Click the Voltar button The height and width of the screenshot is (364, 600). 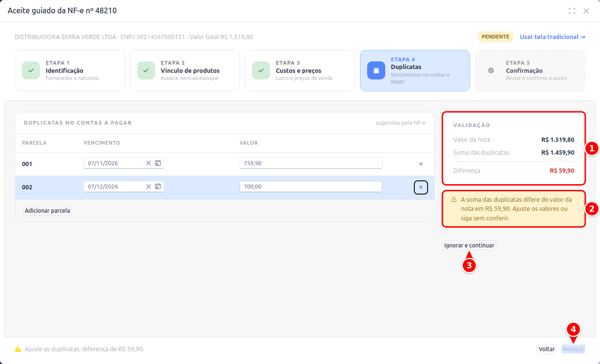point(547,349)
